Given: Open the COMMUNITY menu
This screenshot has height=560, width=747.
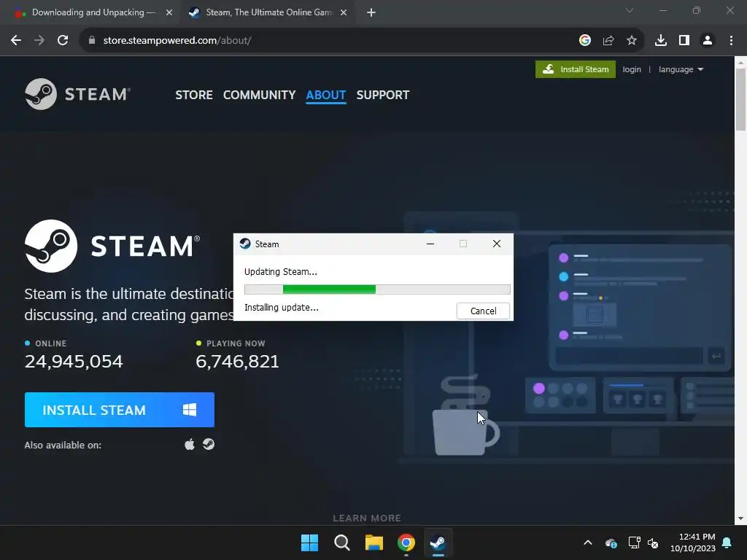Looking at the screenshot, I should pyautogui.click(x=259, y=95).
